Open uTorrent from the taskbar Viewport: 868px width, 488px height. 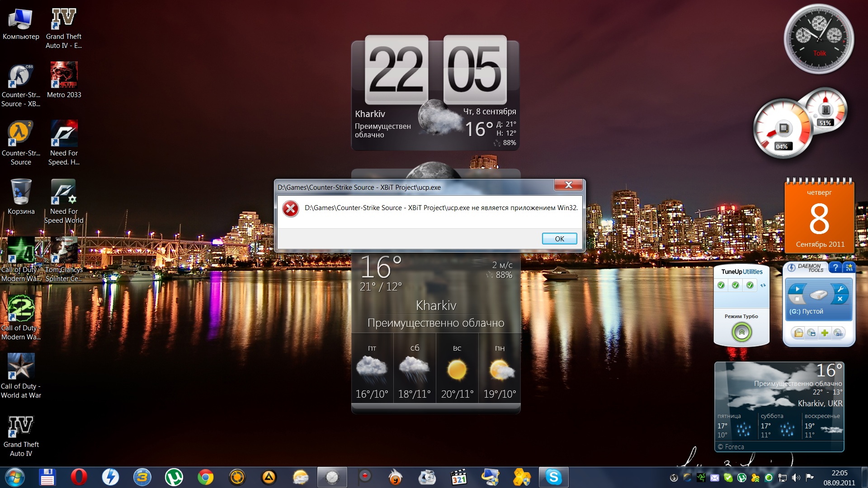click(174, 477)
